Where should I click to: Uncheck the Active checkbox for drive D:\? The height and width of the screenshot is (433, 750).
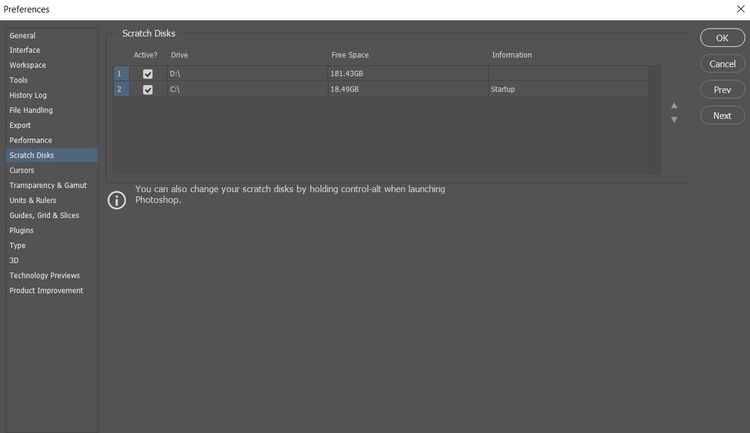point(148,74)
